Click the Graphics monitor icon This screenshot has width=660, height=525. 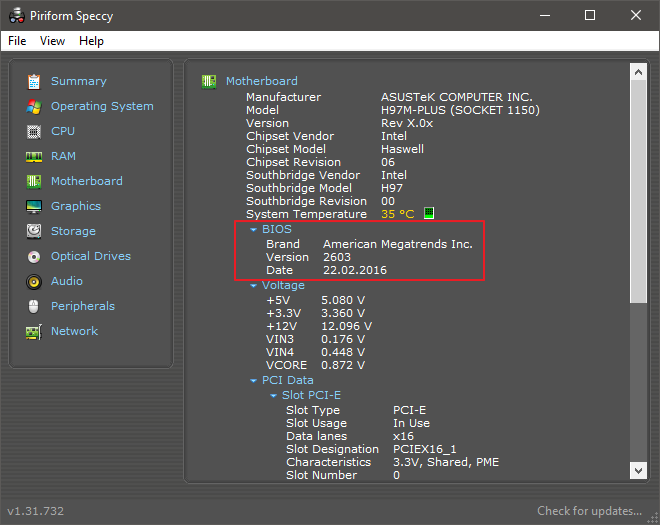pos(34,206)
